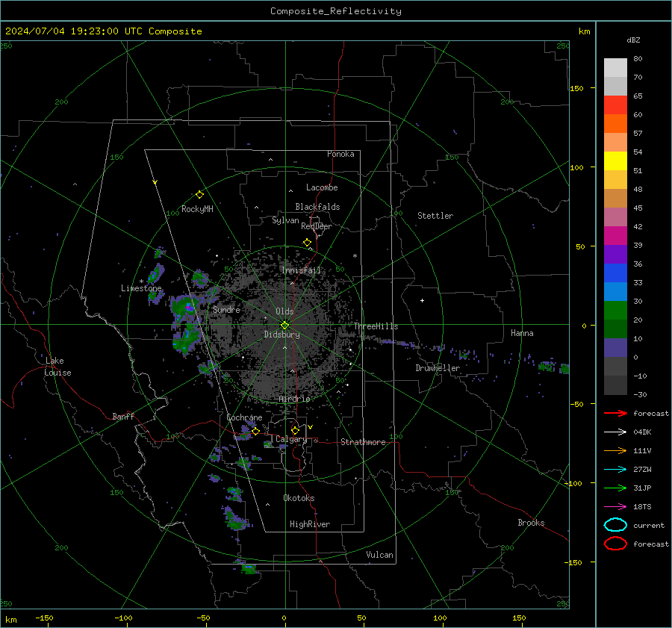Viewport: 672px width, 628px height.
Task: Click the Limestone label
Action: [x=141, y=288]
